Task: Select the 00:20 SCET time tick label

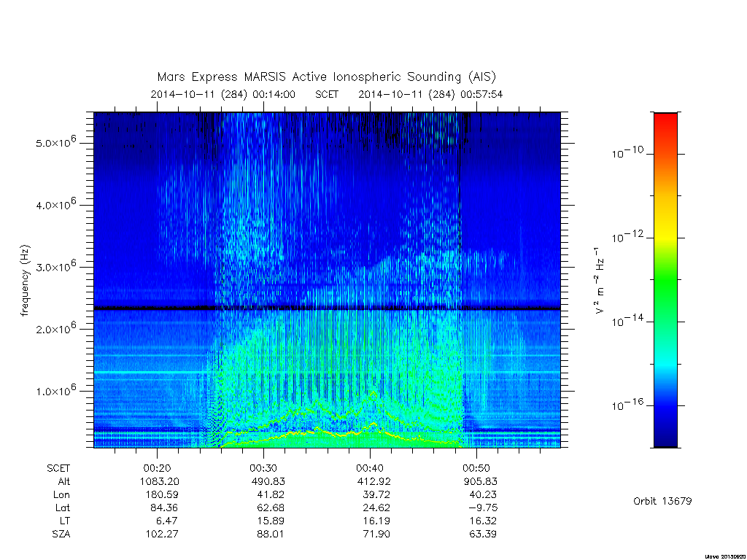Action: 158,468
